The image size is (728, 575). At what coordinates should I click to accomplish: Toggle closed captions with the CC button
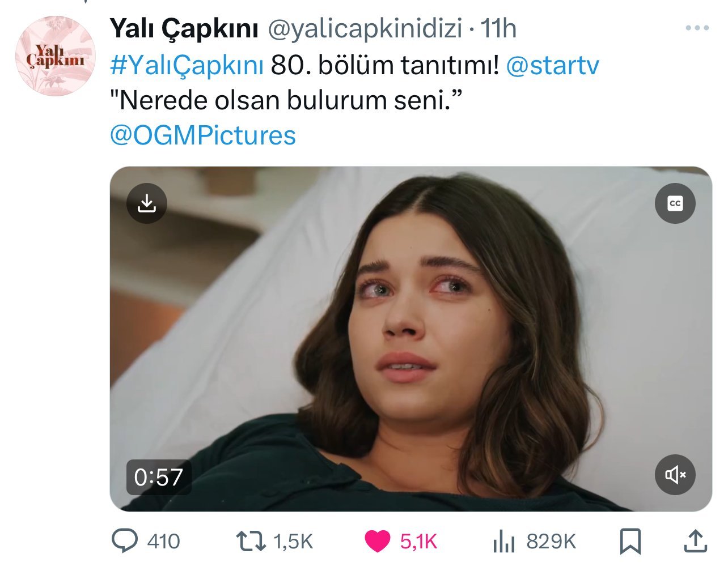[675, 203]
